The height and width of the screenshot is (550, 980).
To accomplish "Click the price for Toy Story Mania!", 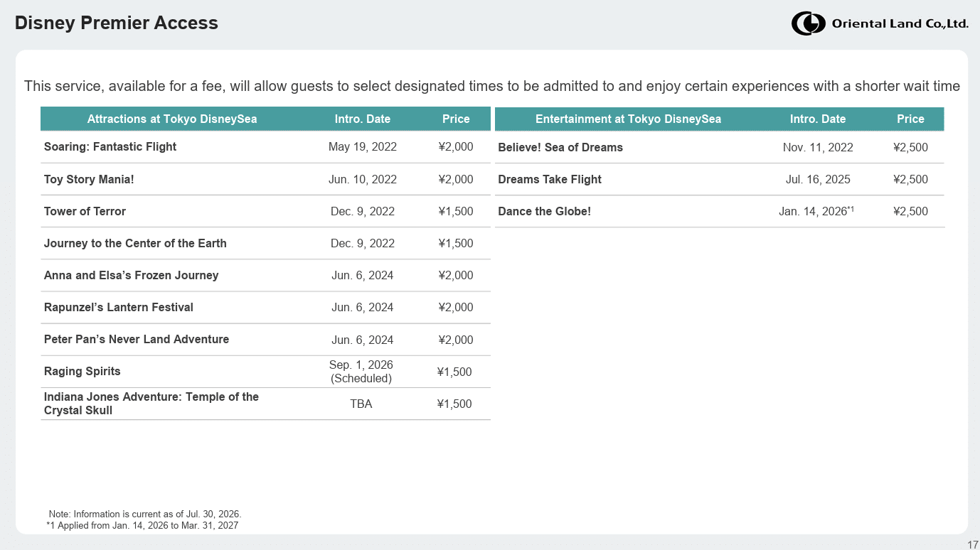I will point(456,179).
